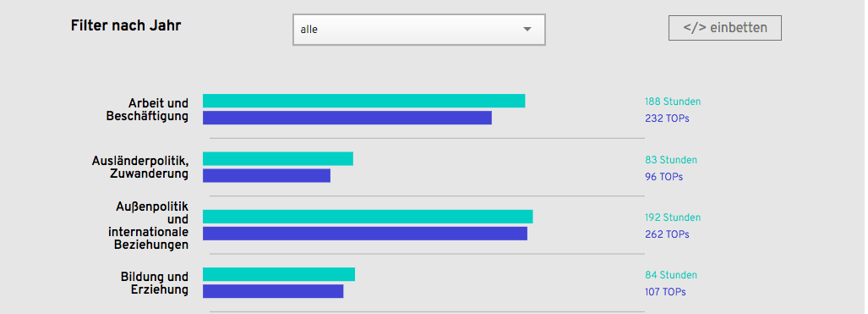Click the 'Bildung und Erziehung' category label

tap(155, 284)
